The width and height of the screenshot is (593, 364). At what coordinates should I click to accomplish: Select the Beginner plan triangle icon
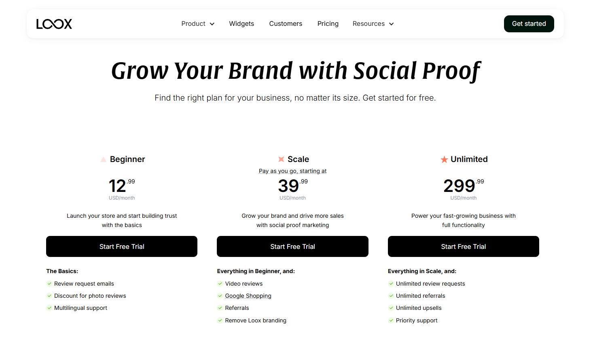(x=104, y=159)
